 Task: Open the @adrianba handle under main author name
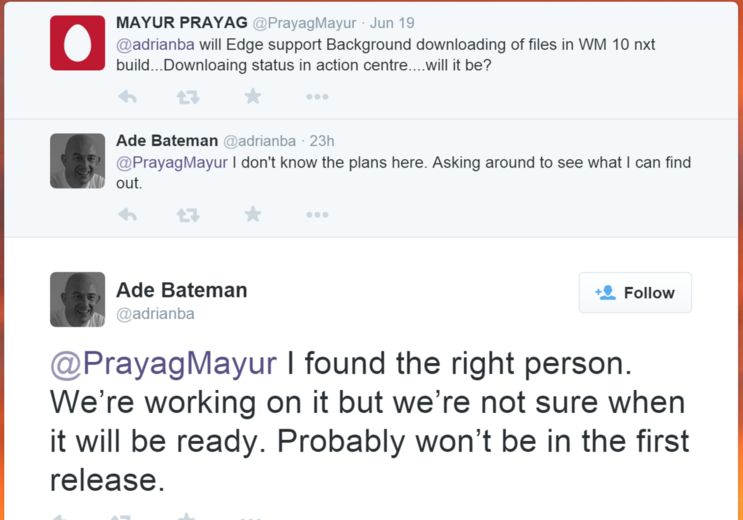[x=155, y=314]
